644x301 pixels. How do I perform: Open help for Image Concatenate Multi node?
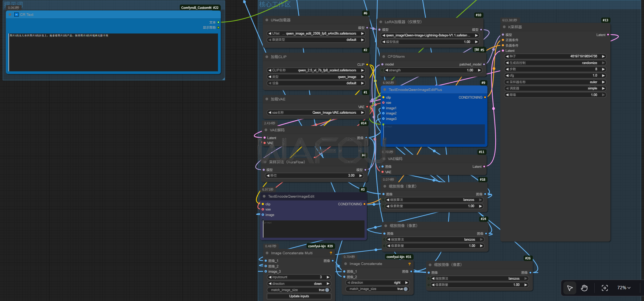(331, 253)
